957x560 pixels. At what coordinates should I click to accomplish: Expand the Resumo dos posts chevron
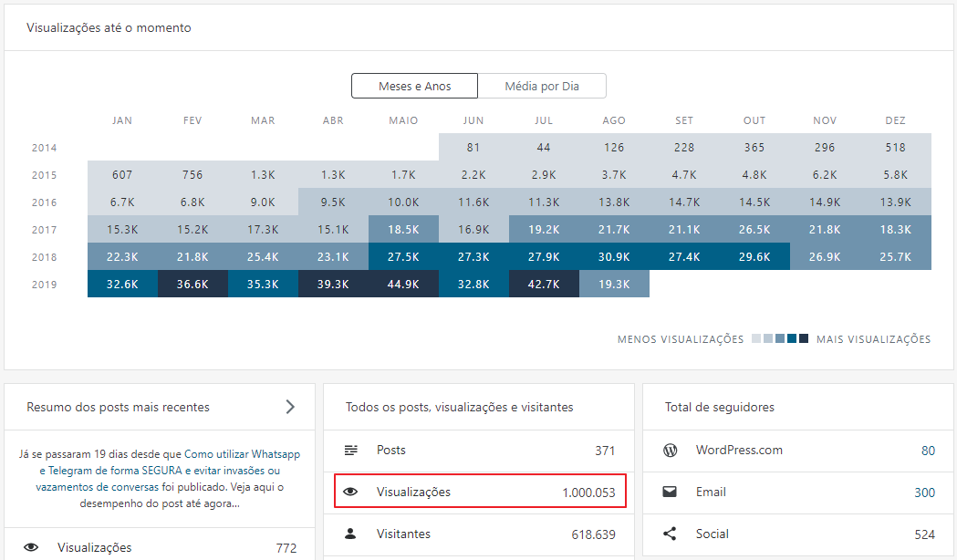[290, 407]
